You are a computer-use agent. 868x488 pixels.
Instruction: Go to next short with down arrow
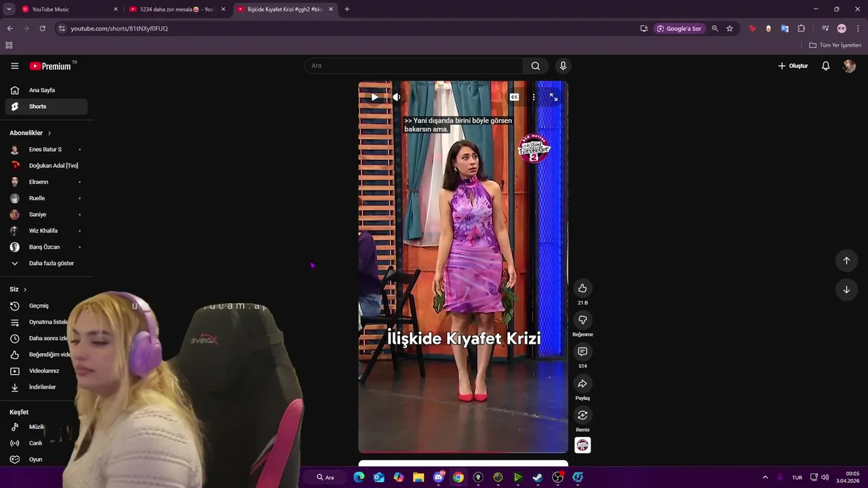846,289
